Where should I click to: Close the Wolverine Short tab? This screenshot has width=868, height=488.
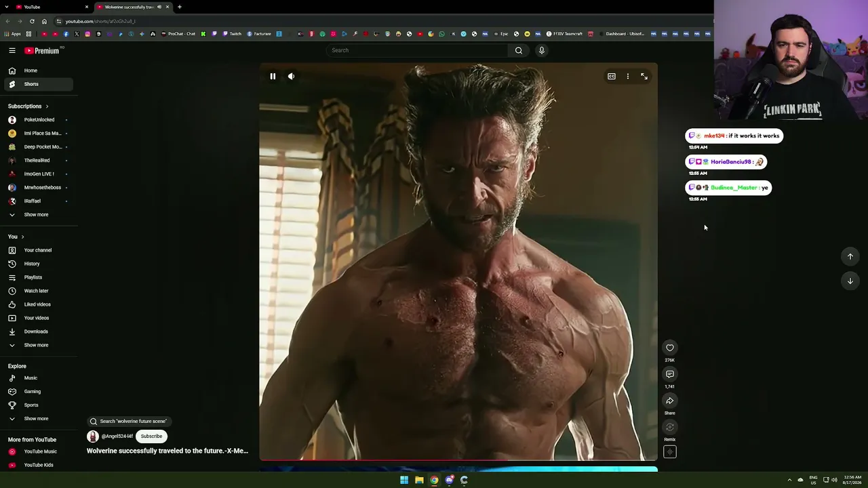(167, 7)
